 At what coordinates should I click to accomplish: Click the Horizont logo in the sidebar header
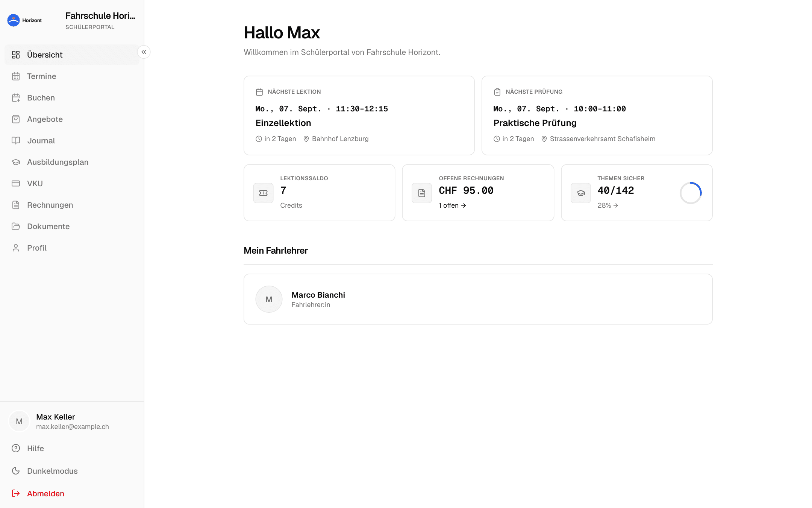point(24,20)
